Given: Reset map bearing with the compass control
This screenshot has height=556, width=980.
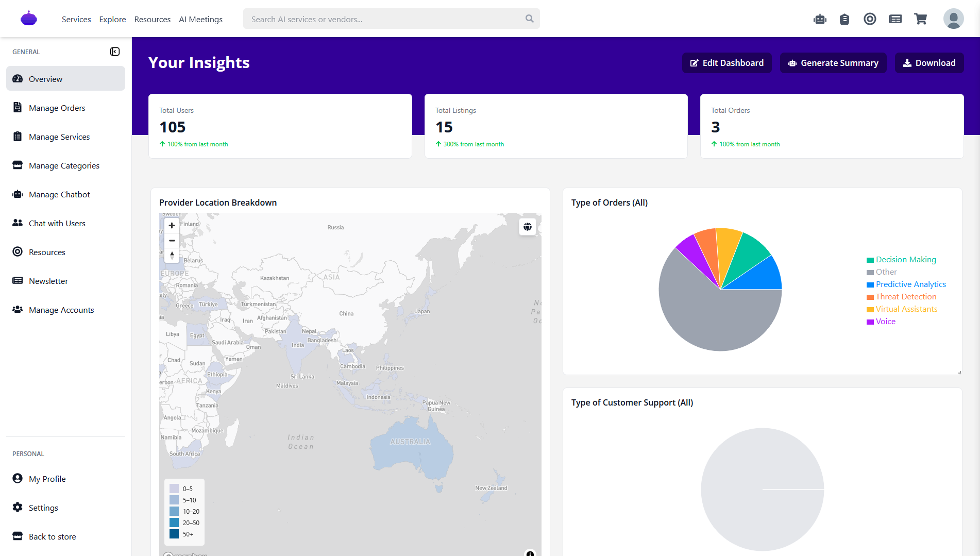Looking at the screenshot, I should (x=172, y=255).
